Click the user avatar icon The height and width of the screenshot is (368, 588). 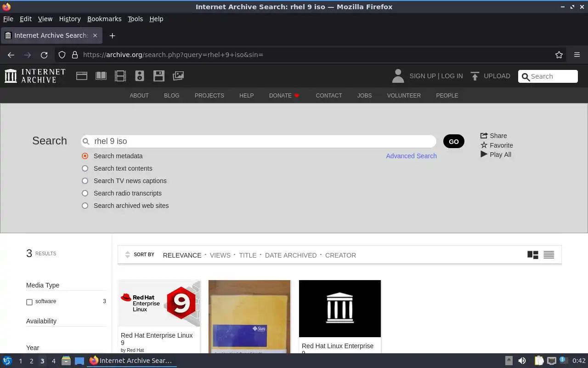[x=398, y=76]
